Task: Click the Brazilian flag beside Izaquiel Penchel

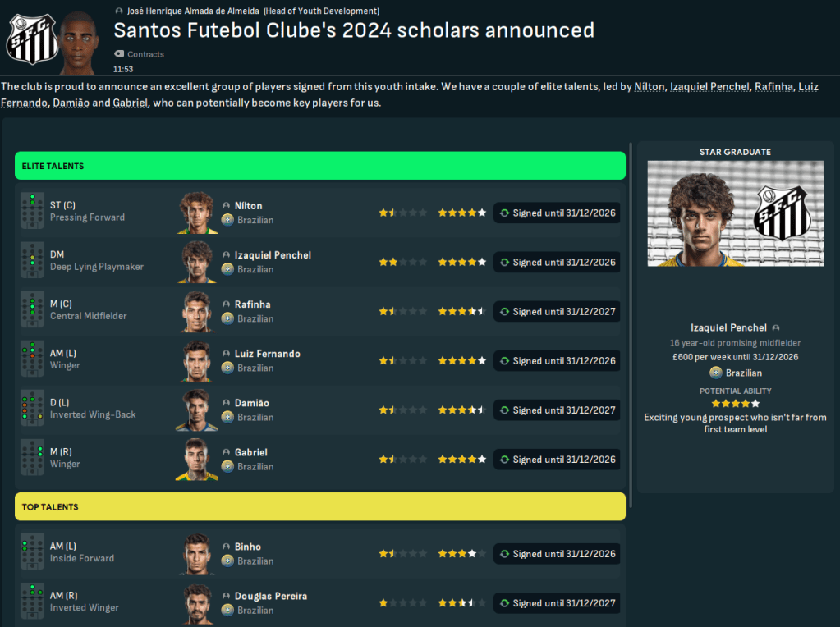Action: coord(227,269)
